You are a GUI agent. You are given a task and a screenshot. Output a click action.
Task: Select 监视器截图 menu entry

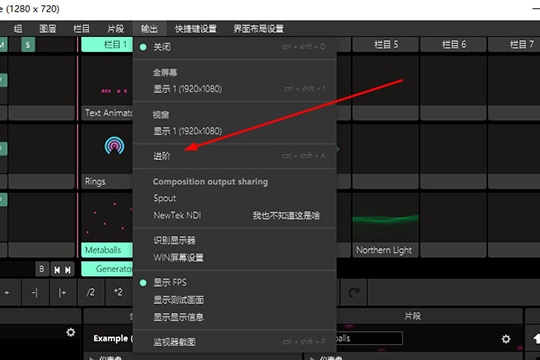pyautogui.click(x=235, y=342)
